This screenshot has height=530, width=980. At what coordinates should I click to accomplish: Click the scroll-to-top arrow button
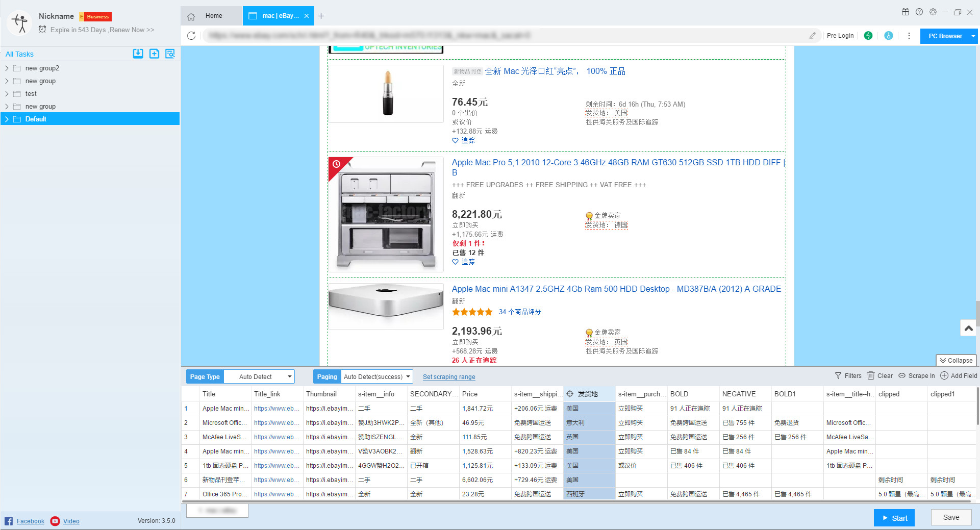pyautogui.click(x=968, y=328)
